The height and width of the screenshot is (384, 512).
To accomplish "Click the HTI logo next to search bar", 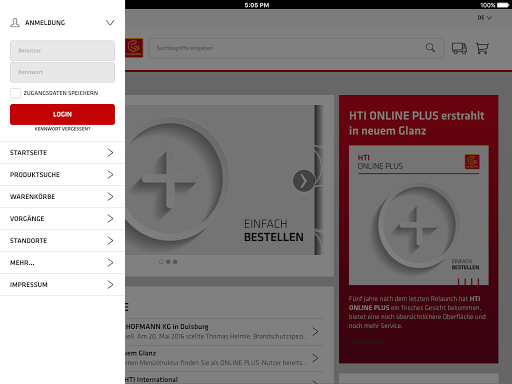I will tap(134, 48).
